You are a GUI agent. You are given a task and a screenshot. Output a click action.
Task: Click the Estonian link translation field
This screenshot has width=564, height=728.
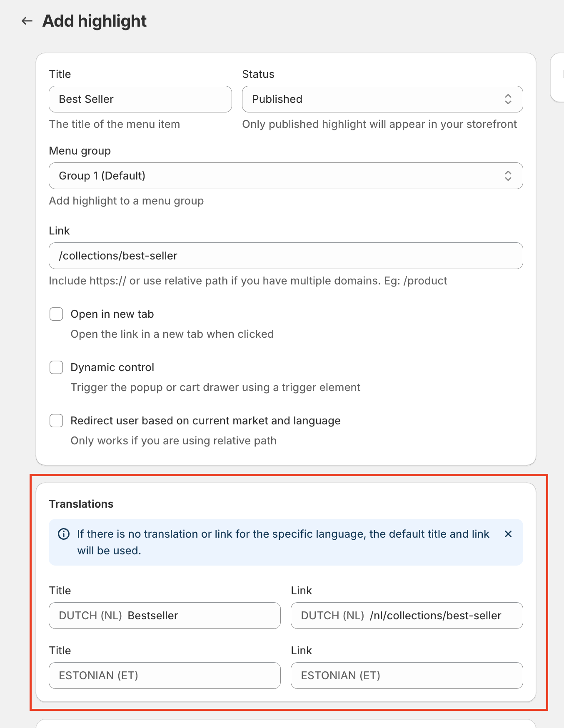coord(407,676)
